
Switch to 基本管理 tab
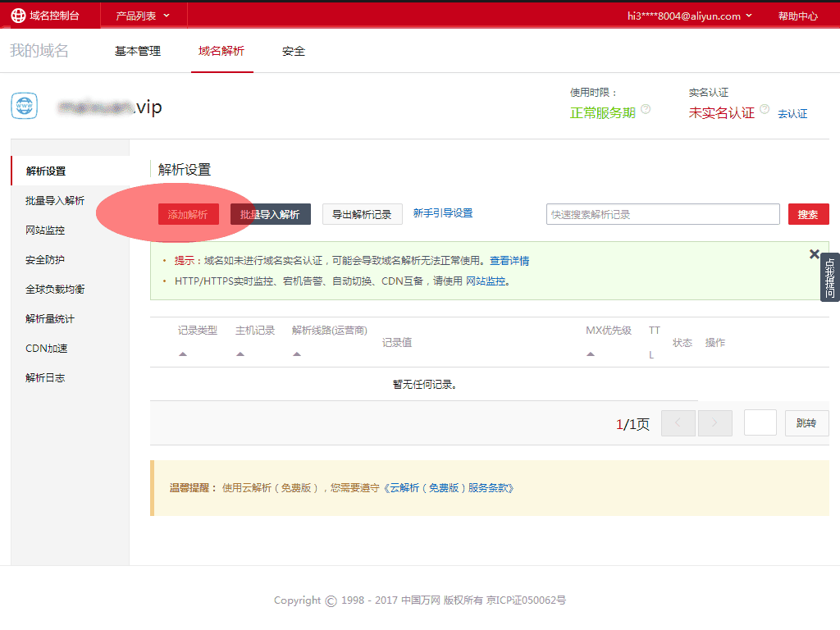coord(138,51)
